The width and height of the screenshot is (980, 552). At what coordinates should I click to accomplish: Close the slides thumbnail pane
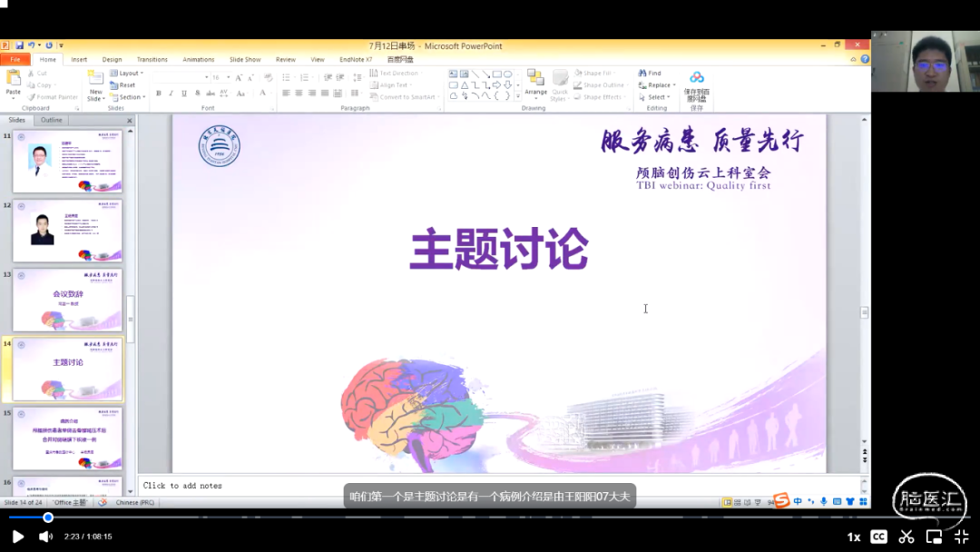point(130,121)
